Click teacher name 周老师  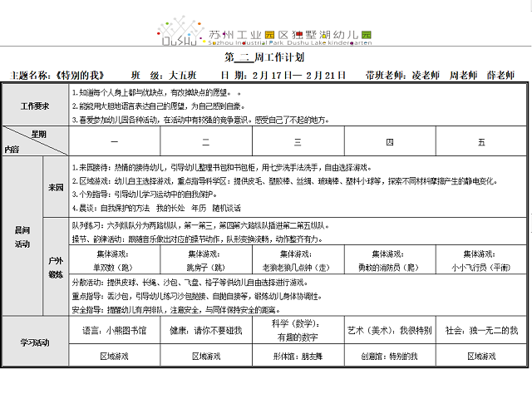point(464,76)
